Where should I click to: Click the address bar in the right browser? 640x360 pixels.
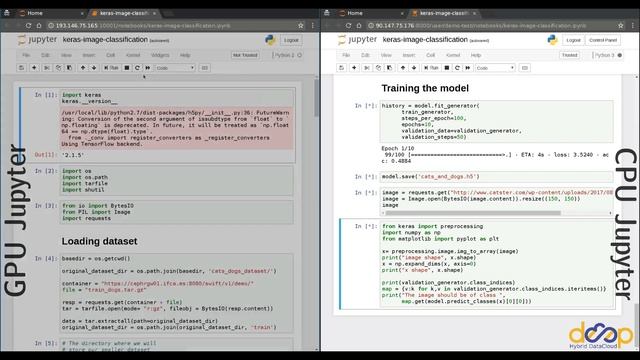pyautogui.click(x=492, y=25)
